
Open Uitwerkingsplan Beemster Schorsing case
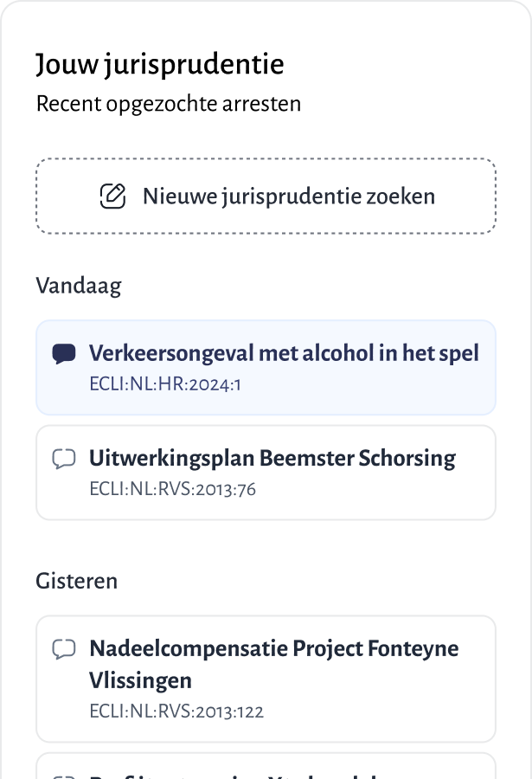point(272,458)
